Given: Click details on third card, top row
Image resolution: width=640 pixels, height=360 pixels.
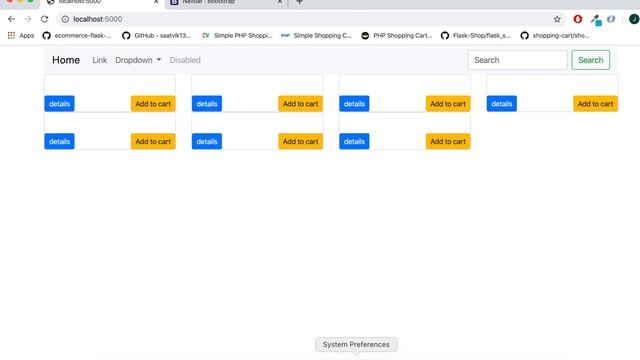Looking at the screenshot, I should tap(354, 104).
